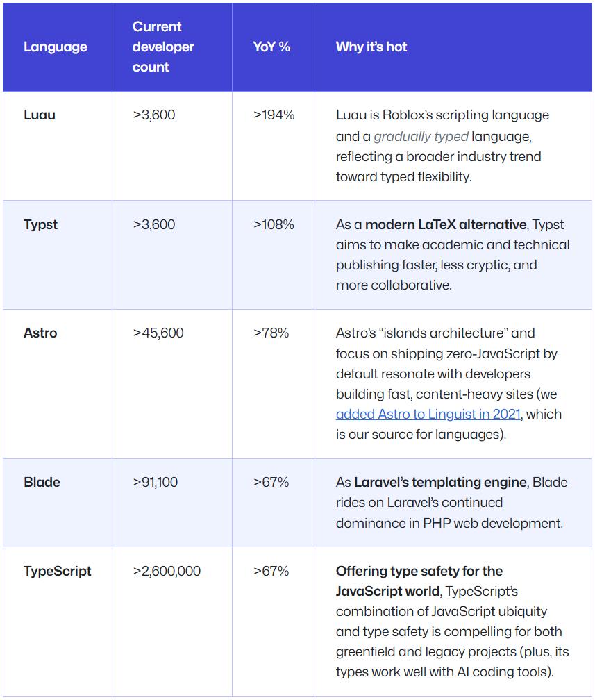Select the >91,100 developer count cell
Image resolution: width=595 pixels, height=700 pixels.
pyautogui.click(x=156, y=482)
